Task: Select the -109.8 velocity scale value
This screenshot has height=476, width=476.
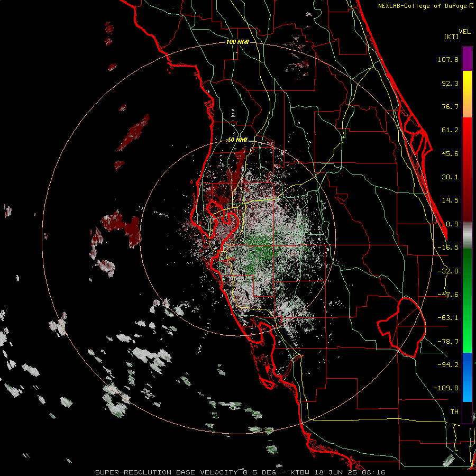Action: [446, 388]
